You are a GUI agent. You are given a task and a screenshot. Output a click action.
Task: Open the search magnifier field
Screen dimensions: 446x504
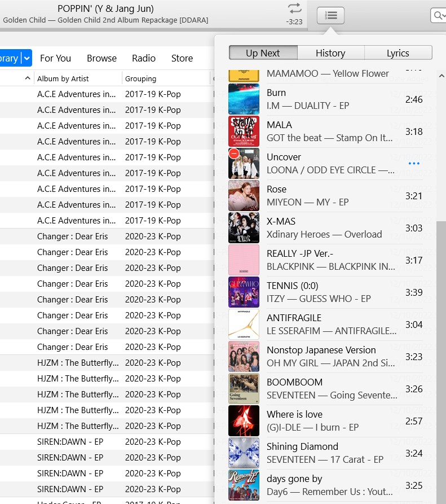click(439, 15)
